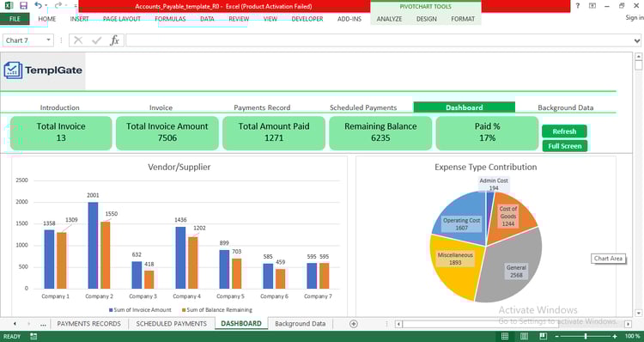Open the INSERT ribbon tab

coord(79,19)
